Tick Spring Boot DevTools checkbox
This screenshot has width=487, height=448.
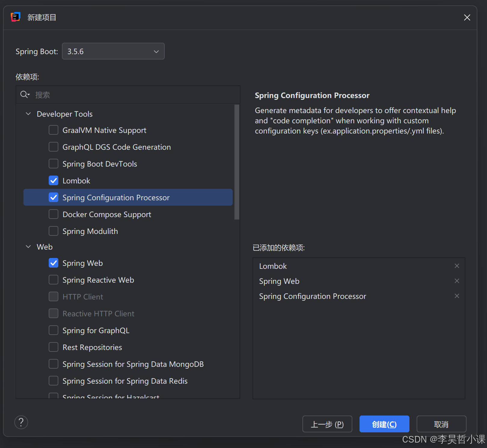tap(54, 164)
